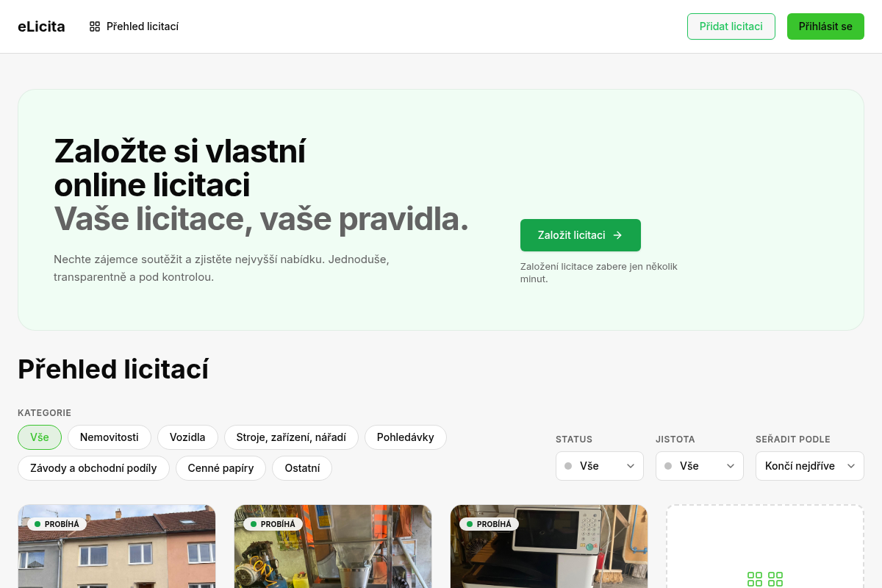882x588 pixels.
Task: Select the Cenné papíry category filter
Action: (x=221, y=468)
